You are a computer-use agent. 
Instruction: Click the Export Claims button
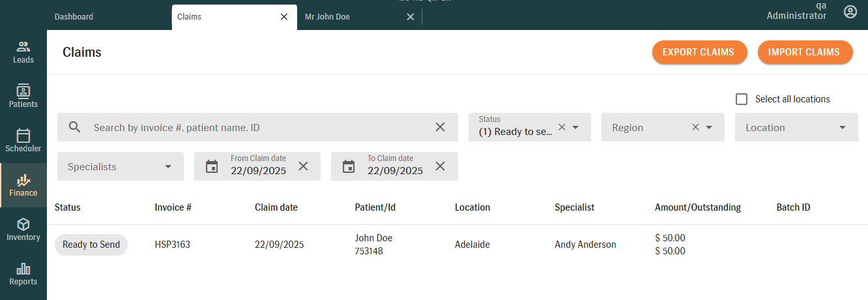point(699,52)
